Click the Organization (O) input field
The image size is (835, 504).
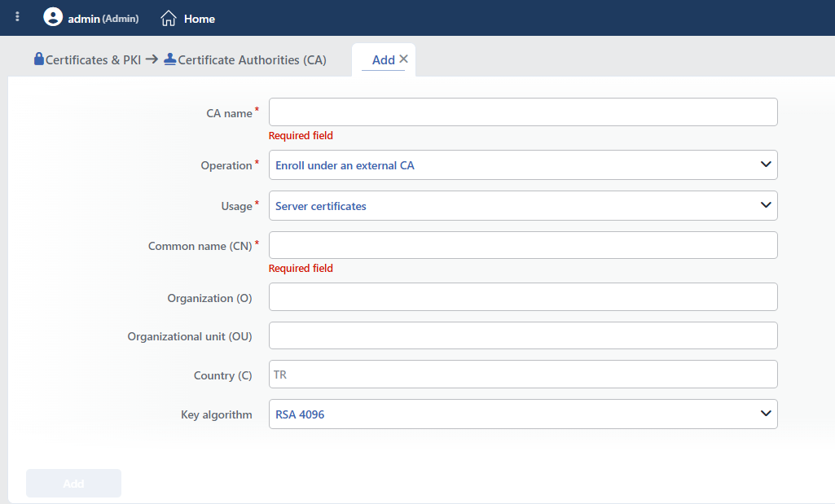523,297
